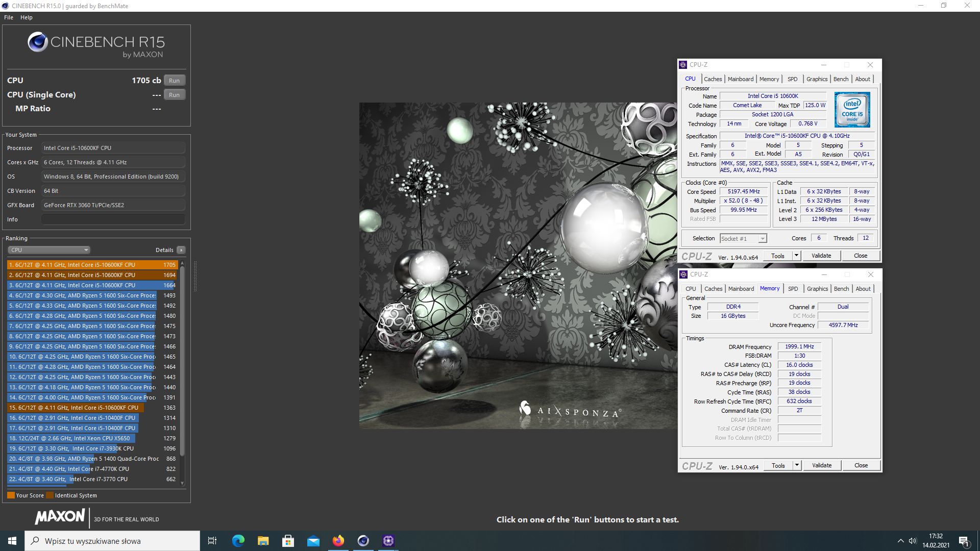Viewport: 980px width, 551px height.
Task: Select ranking row 18 Xeon X5650
Action: click(92, 438)
